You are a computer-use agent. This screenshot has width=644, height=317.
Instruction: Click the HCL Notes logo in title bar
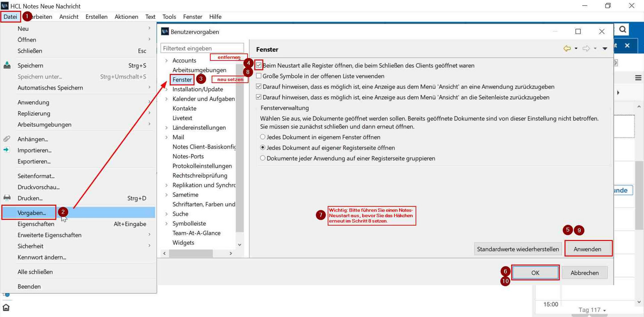tap(5, 6)
